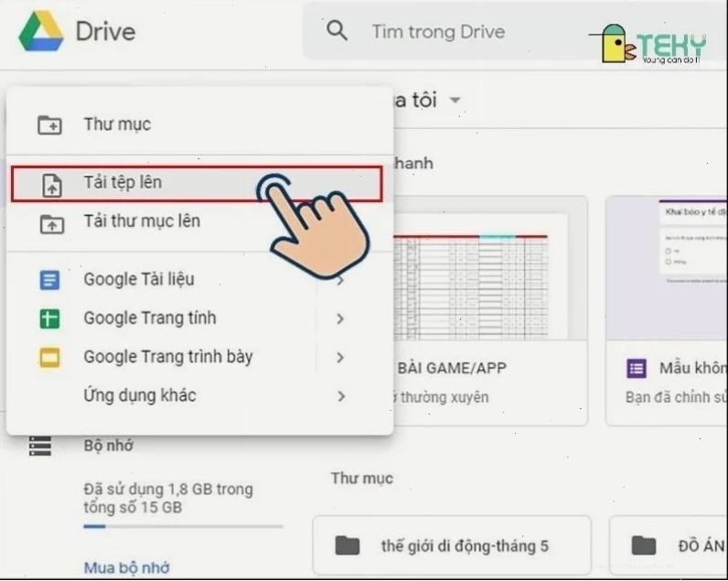Expand Ứng dụng khác submenu arrow
Viewport: 728px width, 581px height.
point(341,396)
